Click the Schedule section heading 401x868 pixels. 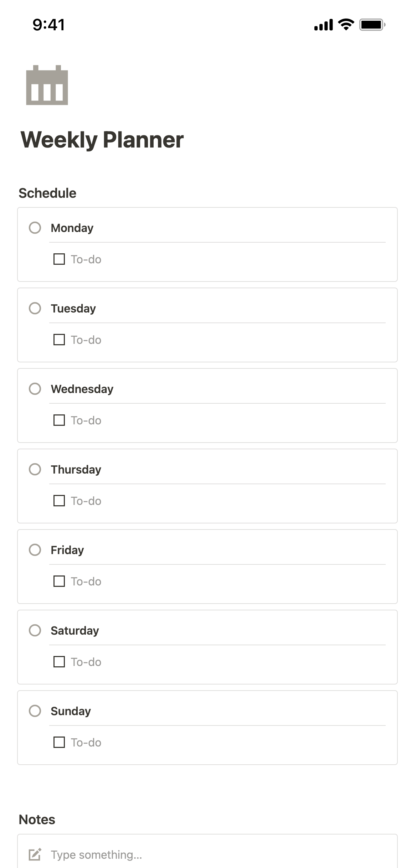(47, 193)
